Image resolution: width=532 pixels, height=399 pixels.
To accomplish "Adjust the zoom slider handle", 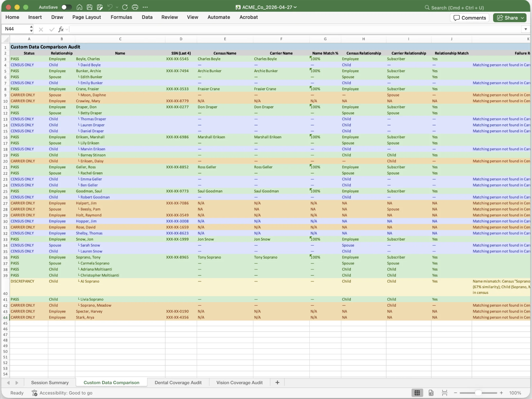I will tap(478, 393).
